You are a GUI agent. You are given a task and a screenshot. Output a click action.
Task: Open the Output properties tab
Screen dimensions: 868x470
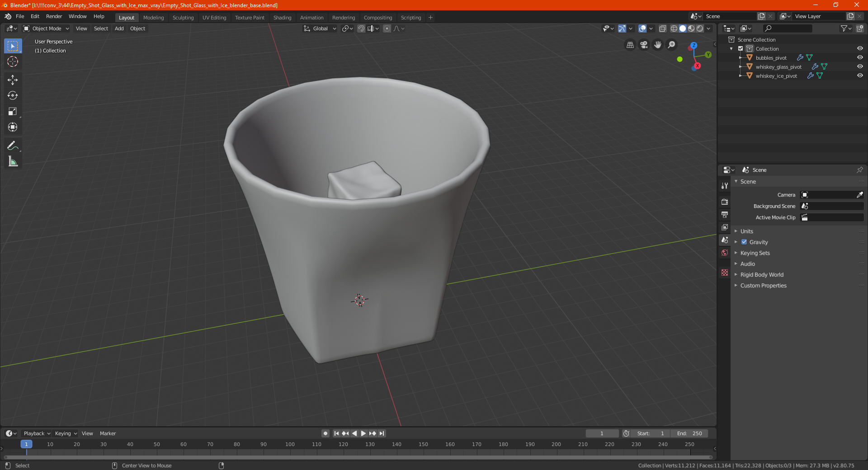(x=725, y=214)
